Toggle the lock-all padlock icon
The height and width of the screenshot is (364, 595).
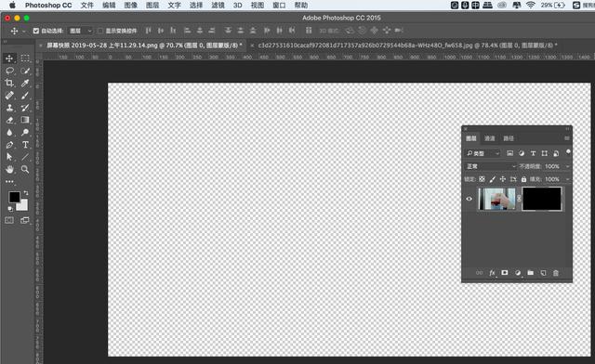(523, 179)
